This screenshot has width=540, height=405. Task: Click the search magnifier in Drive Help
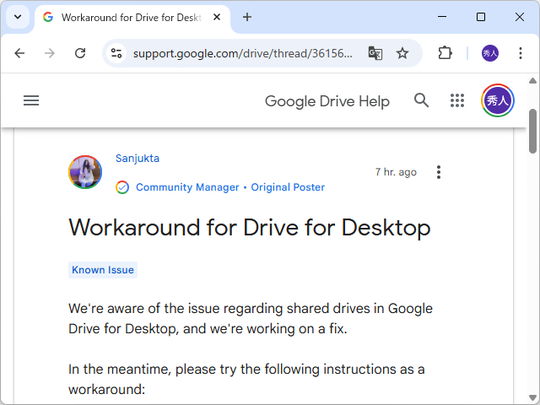[421, 101]
